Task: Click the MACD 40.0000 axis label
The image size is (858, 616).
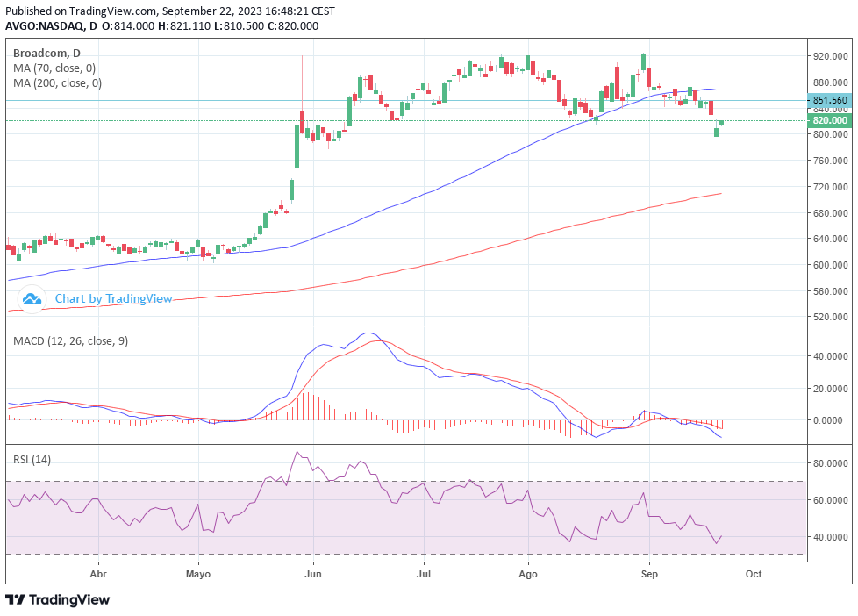Action: 831,356
